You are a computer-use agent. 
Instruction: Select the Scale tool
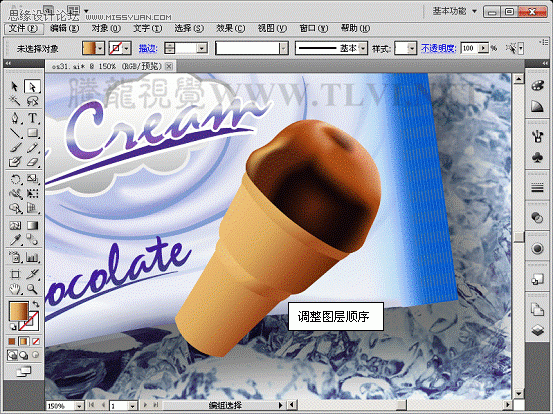[32, 179]
